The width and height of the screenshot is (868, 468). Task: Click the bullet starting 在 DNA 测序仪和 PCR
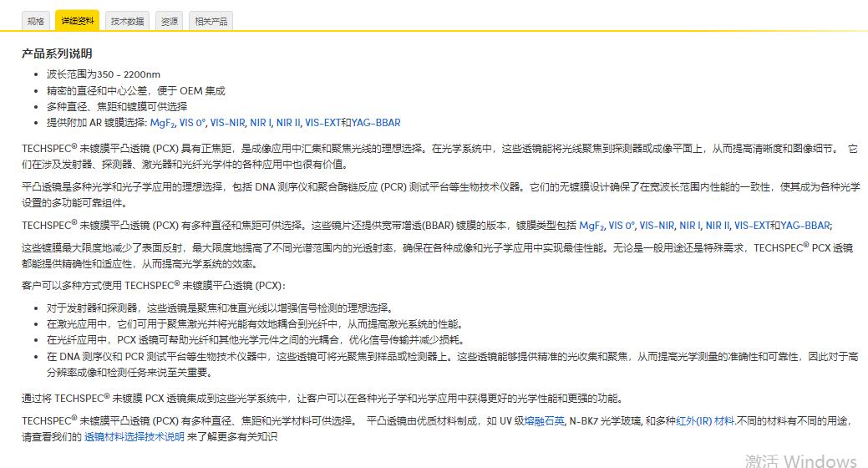pos(452,364)
